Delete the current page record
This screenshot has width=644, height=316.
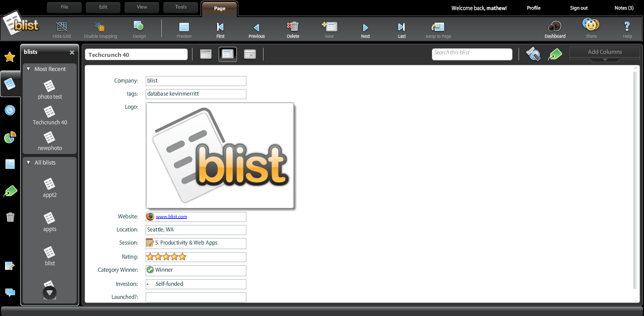pyautogui.click(x=293, y=27)
